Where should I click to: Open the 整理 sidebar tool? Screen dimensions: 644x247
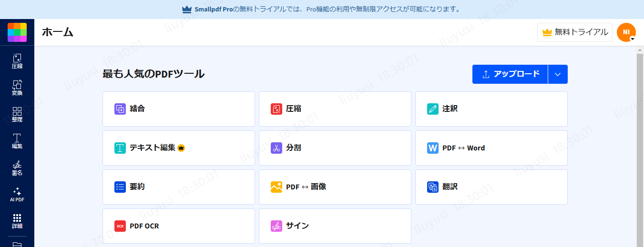point(17,115)
